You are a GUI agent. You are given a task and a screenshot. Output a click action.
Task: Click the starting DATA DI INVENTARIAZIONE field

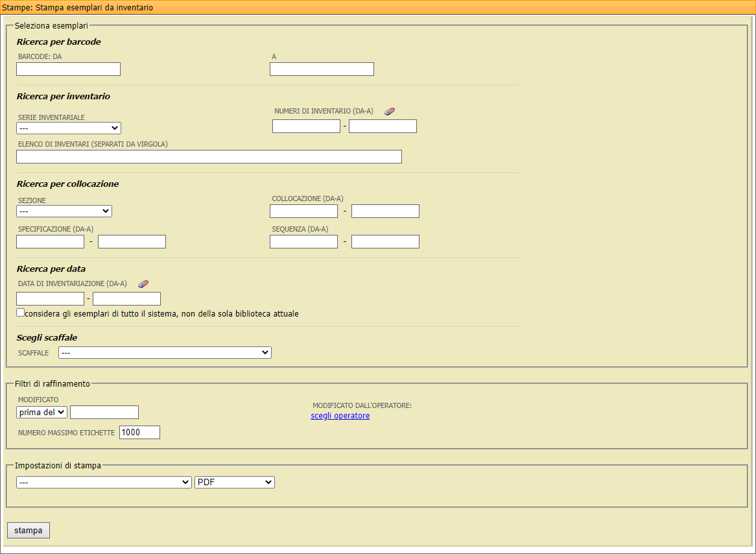tap(50, 298)
